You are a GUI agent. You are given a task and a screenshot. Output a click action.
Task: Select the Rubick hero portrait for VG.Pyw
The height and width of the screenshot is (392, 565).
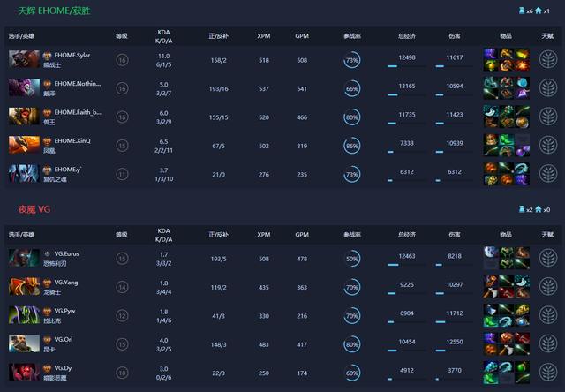[24, 315]
